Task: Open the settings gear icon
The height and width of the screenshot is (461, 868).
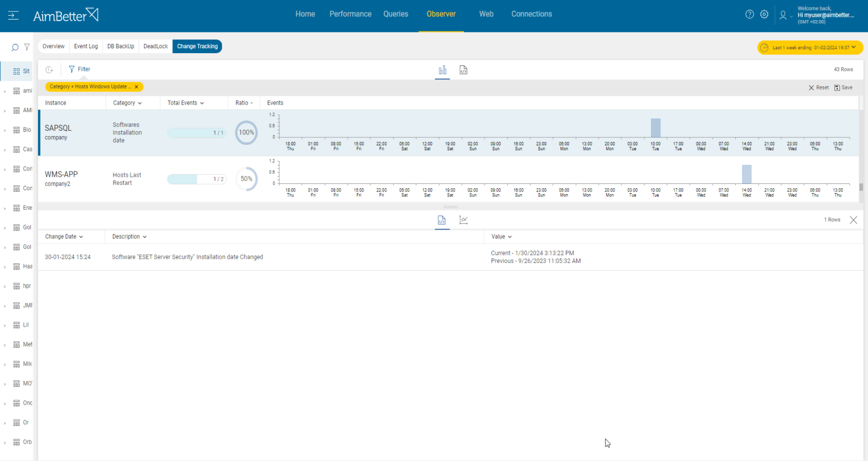Action: 764,15
